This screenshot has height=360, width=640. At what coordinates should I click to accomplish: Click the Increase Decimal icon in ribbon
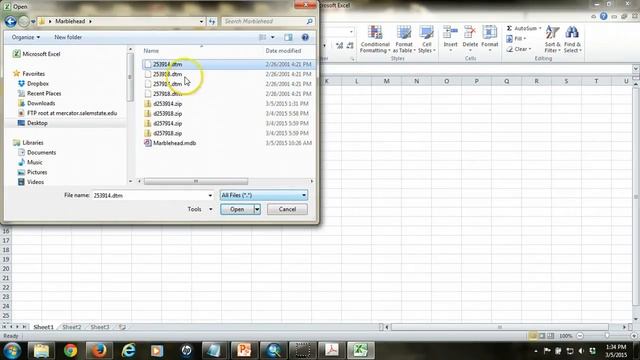pos(339,46)
